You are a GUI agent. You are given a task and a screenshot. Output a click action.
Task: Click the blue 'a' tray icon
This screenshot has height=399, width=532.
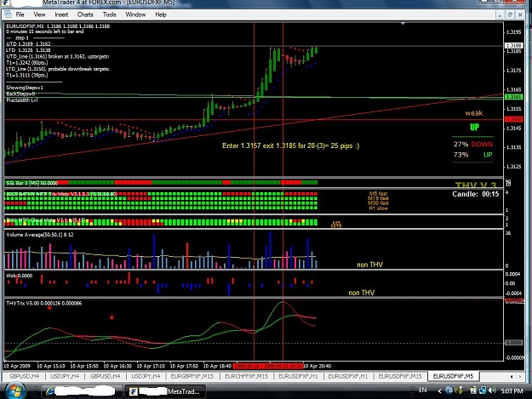(x=449, y=390)
